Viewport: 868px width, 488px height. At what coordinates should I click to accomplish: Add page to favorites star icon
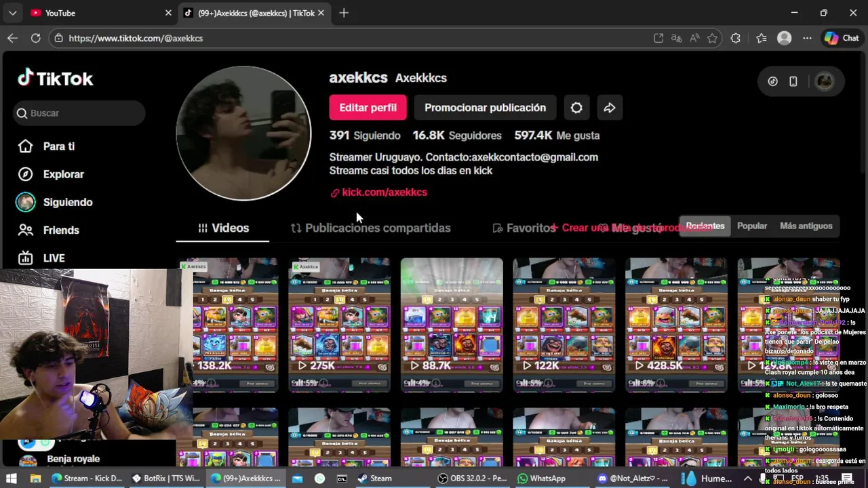point(712,39)
